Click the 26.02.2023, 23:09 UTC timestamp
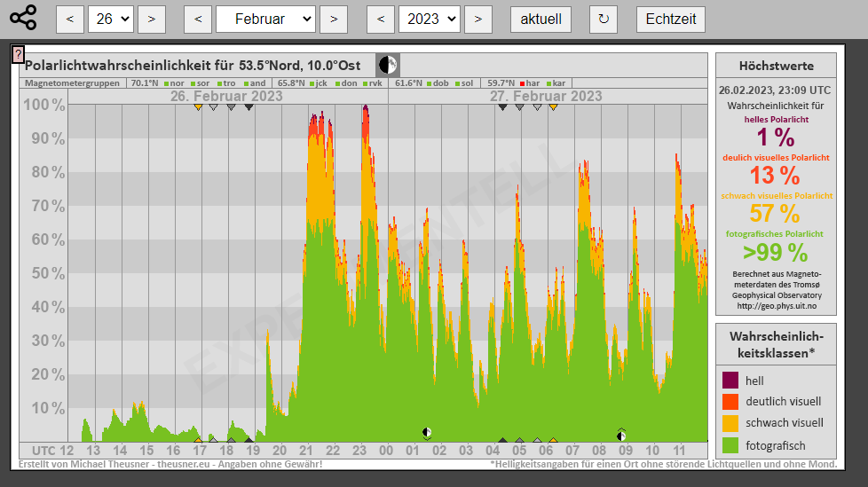868x487 pixels. (775, 90)
